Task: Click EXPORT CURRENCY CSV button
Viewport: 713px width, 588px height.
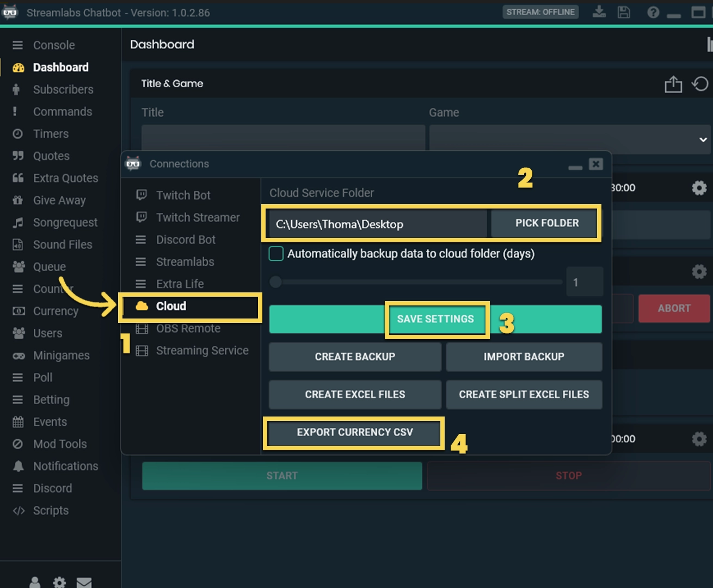Action: tap(355, 432)
